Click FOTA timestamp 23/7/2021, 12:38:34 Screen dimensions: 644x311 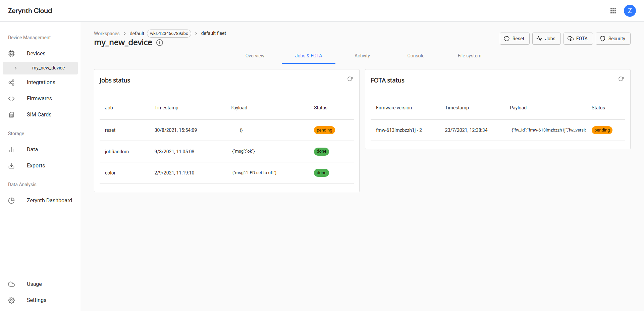tap(466, 130)
